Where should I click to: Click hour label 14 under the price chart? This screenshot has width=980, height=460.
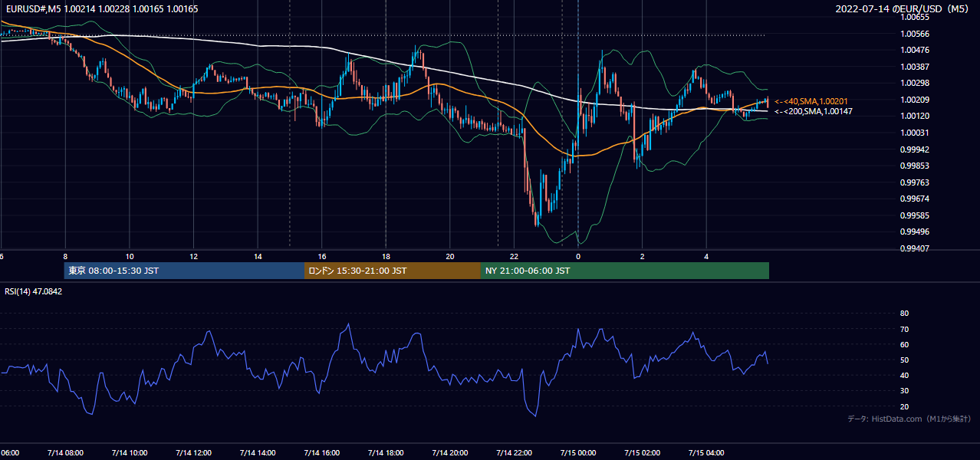[x=258, y=257]
